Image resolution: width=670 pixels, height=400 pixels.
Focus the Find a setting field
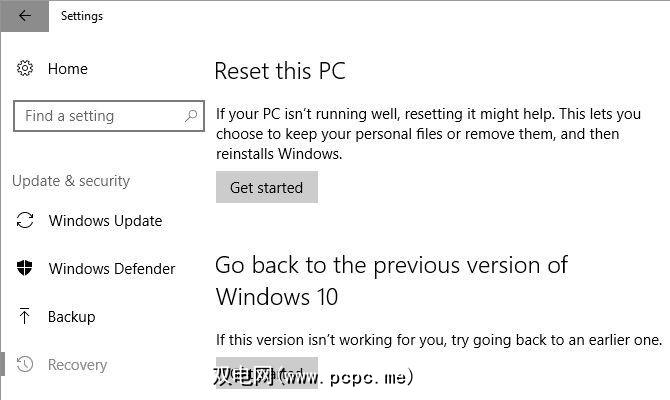point(95,116)
